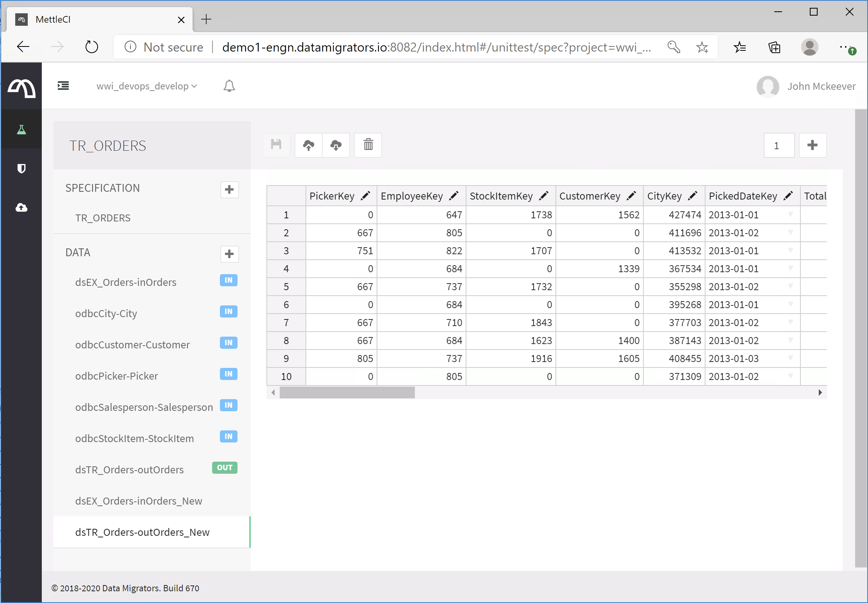Toggle the sidebar hamburger menu icon

click(x=63, y=86)
